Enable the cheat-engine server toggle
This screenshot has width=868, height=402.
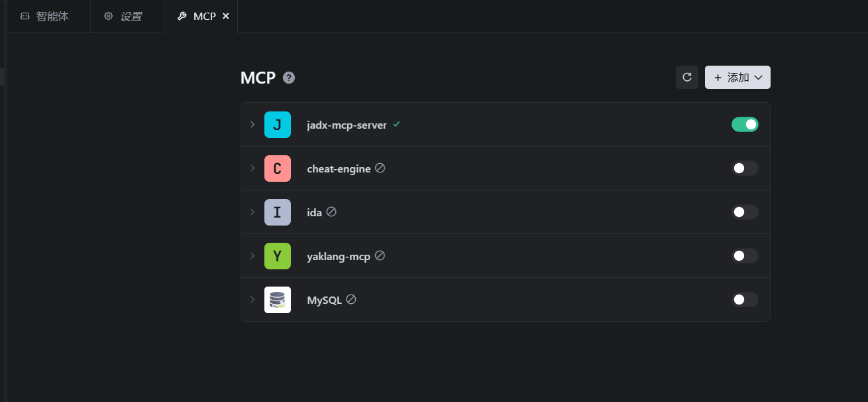[745, 168]
